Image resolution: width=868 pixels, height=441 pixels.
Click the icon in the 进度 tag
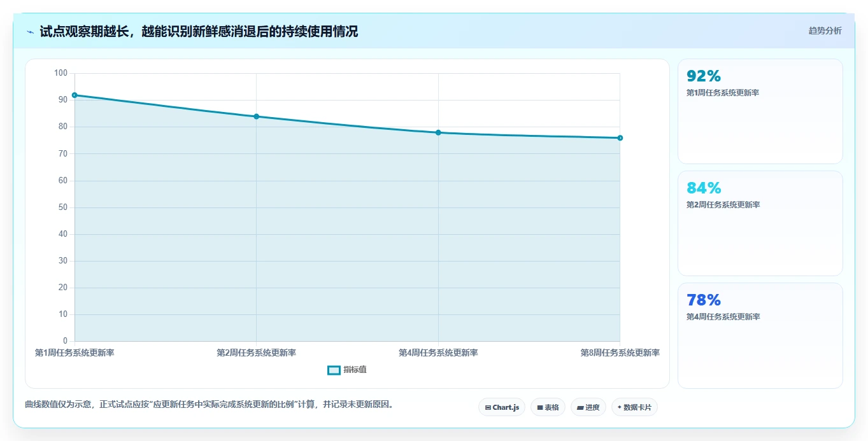point(581,408)
